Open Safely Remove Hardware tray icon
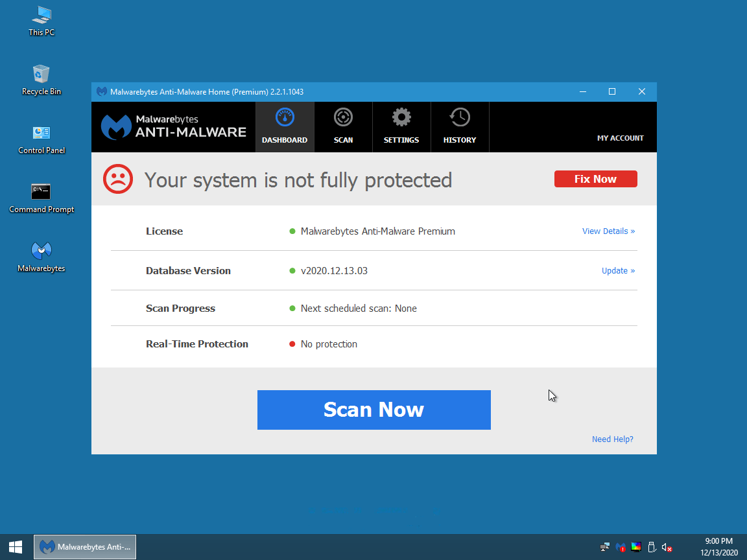This screenshot has width=747, height=560. 652,547
